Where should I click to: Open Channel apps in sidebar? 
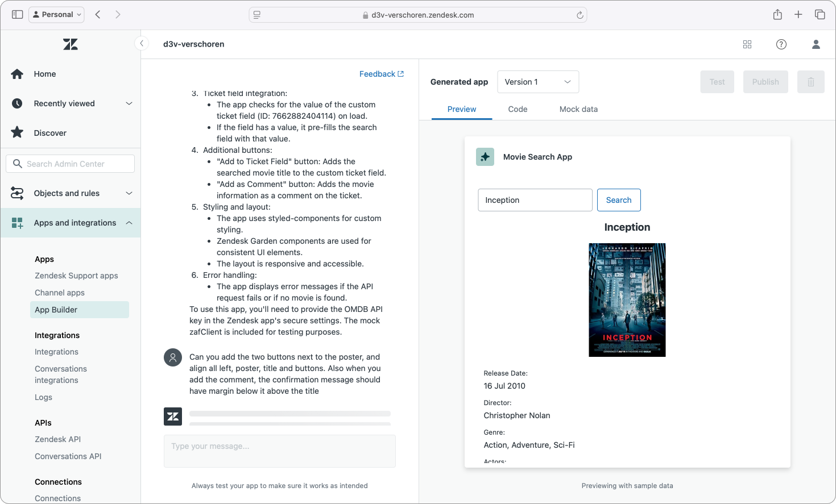point(60,293)
